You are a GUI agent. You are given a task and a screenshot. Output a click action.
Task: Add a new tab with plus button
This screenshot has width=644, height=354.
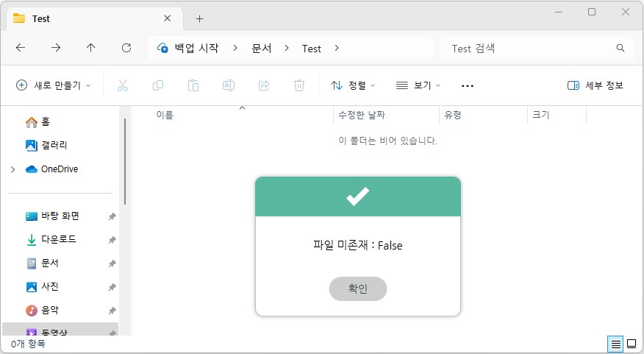point(199,18)
